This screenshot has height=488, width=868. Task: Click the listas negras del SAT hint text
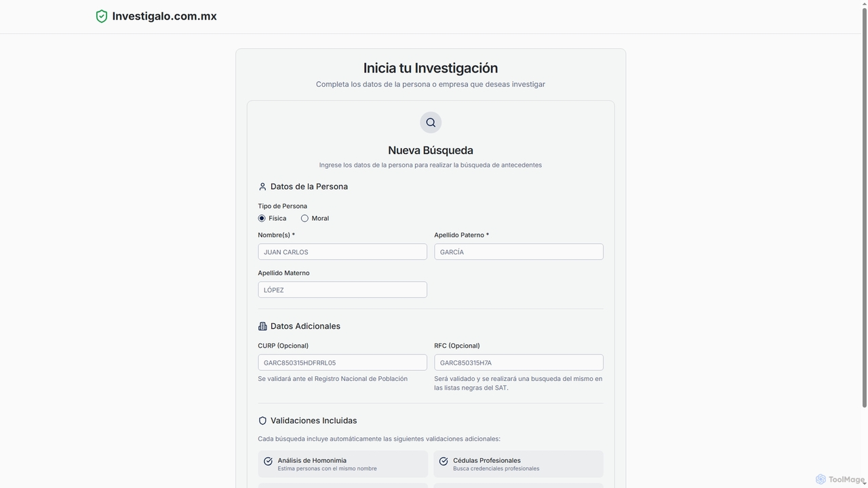[x=518, y=383]
